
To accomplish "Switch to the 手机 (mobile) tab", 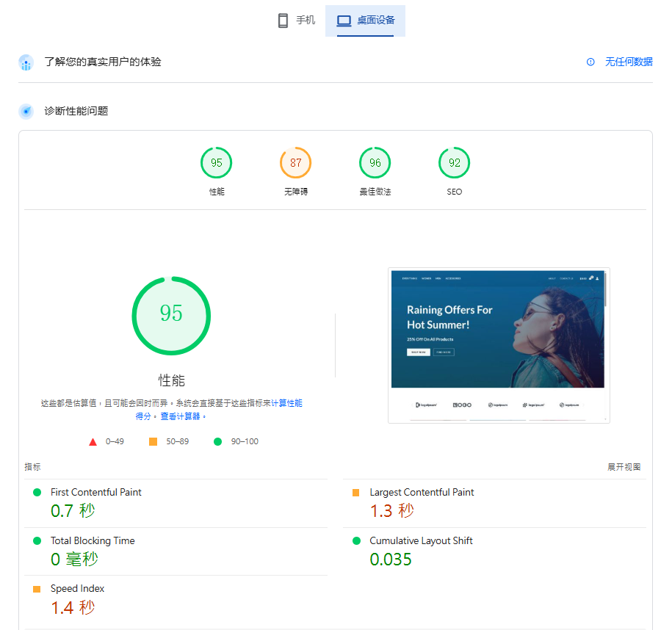I will tap(296, 21).
